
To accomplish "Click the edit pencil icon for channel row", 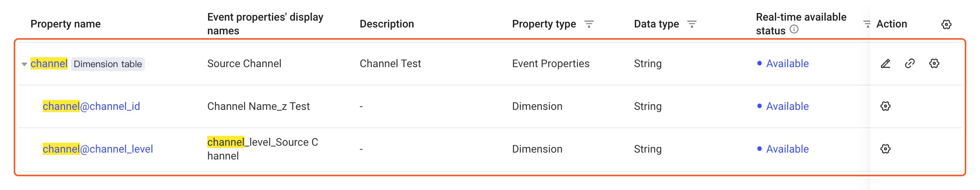I will coord(885,64).
